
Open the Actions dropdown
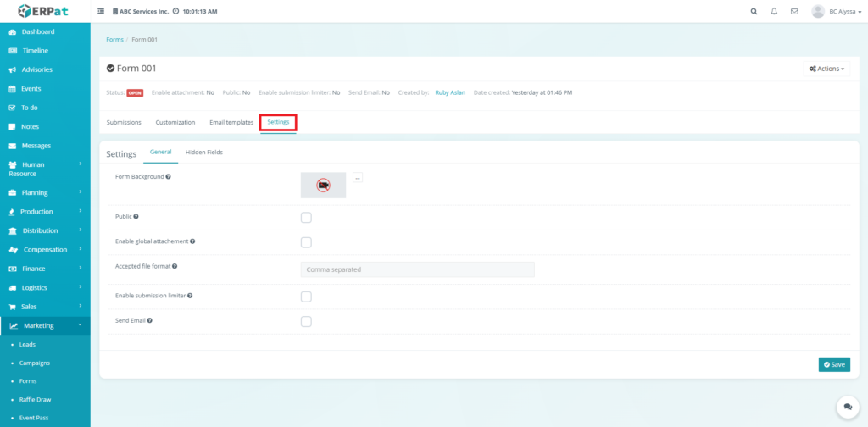[826, 69]
